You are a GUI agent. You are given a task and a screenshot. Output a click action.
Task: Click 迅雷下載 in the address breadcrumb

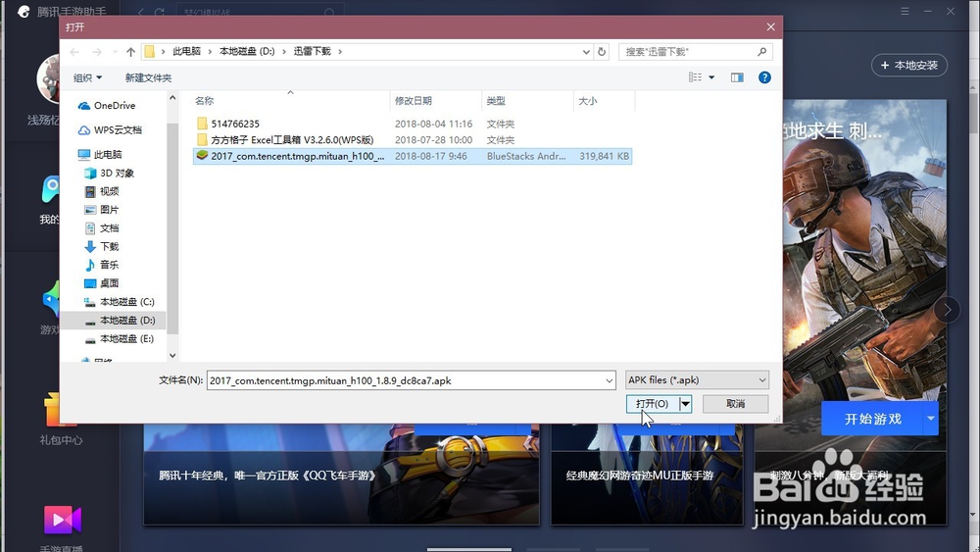[x=312, y=51]
